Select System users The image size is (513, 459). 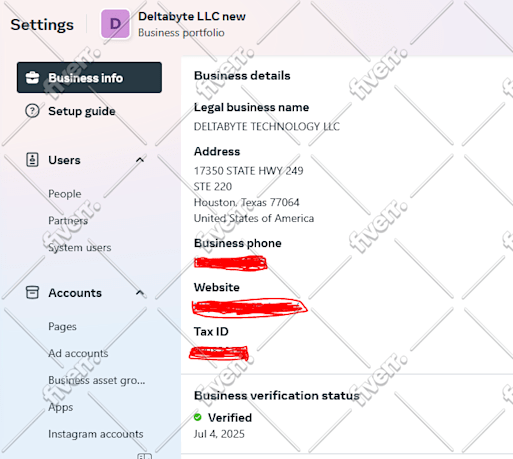coord(80,248)
